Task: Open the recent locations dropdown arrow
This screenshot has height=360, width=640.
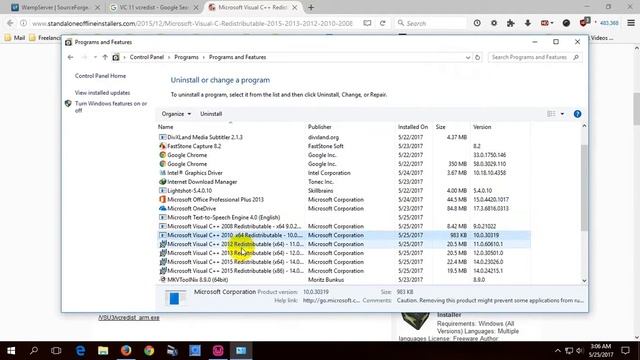Action: 95,57
